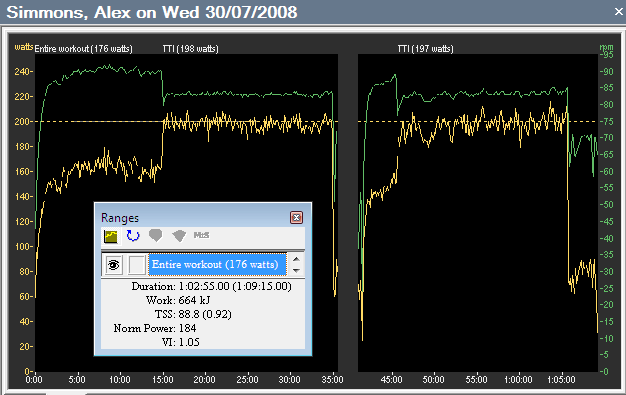The image size is (626, 395).
Task: Toggle the eye visibility for Entire workout
Action: (114, 265)
